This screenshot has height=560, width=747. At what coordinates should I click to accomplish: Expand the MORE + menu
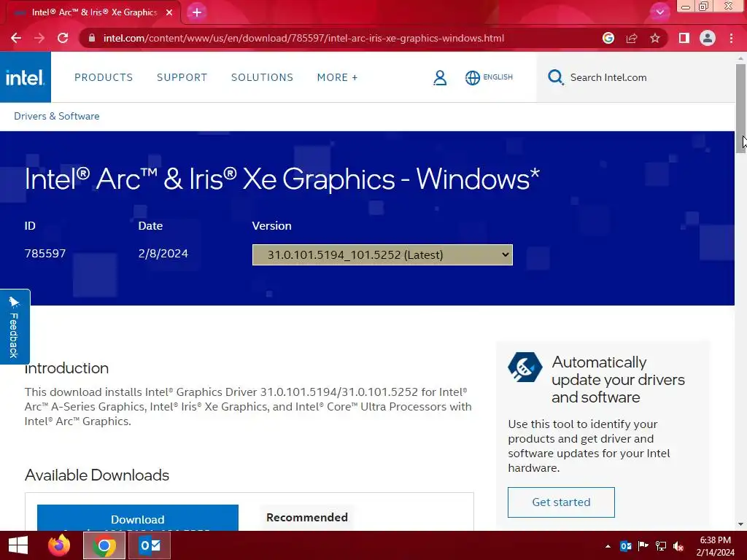pos(337,77)
